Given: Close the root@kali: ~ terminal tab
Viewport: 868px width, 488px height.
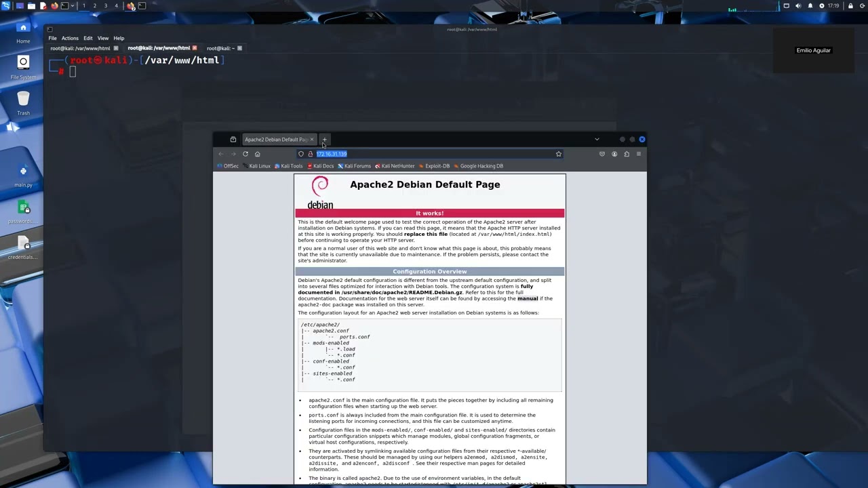Looking at the screenshot, I should [x=240, y=48].
